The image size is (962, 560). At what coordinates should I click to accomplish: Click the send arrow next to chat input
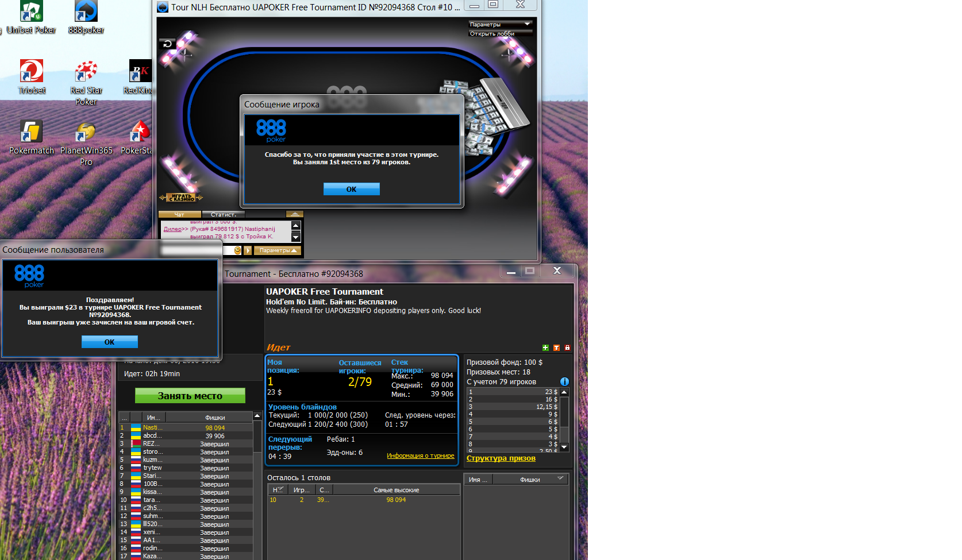pyautogui.click(x=248, y=250)
